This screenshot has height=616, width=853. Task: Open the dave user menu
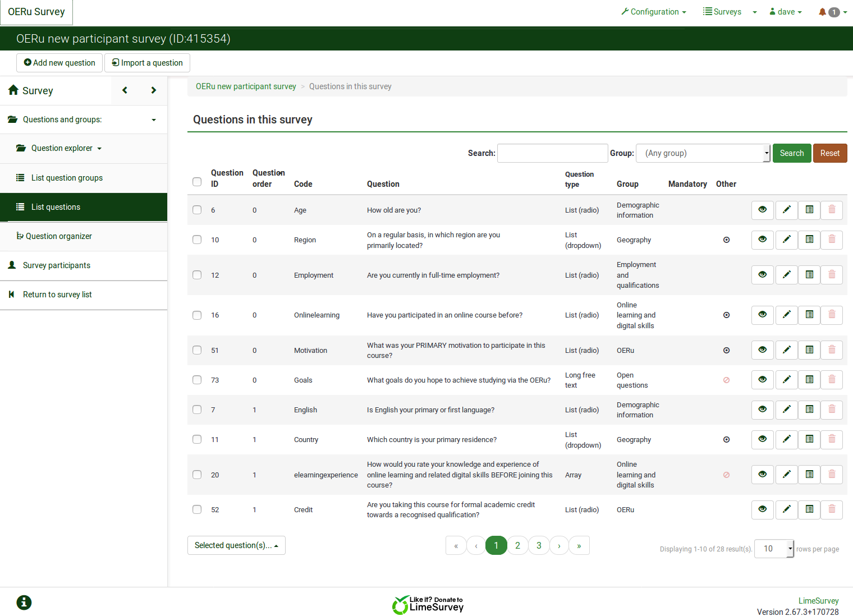[x=786, y=12]
